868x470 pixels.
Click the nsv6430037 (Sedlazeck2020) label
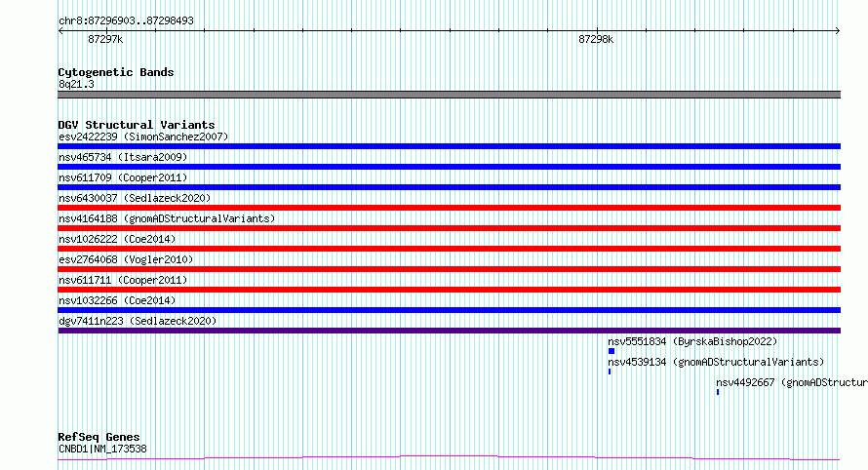(x=135, y=198)
